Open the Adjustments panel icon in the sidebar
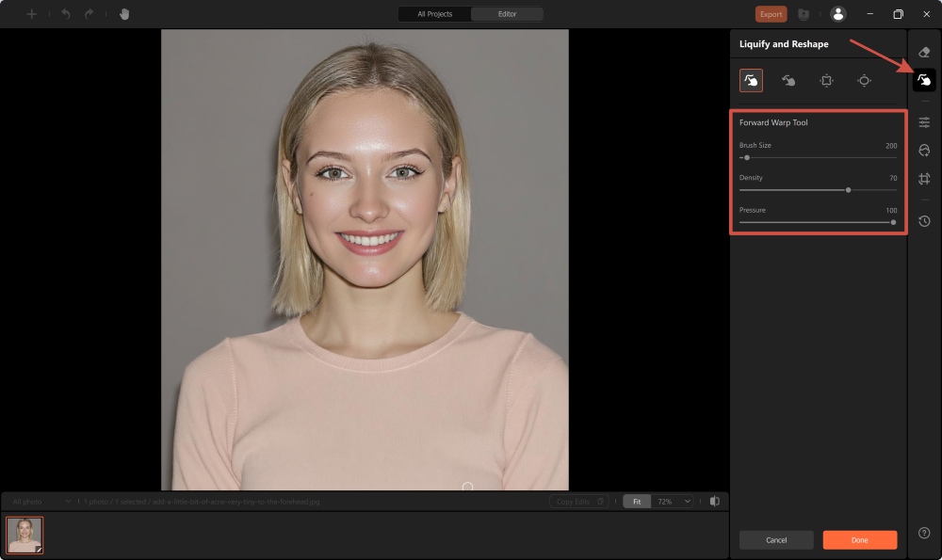Viewport: 942px width, 560px height. pyautogui.click(x=924, y=121)
